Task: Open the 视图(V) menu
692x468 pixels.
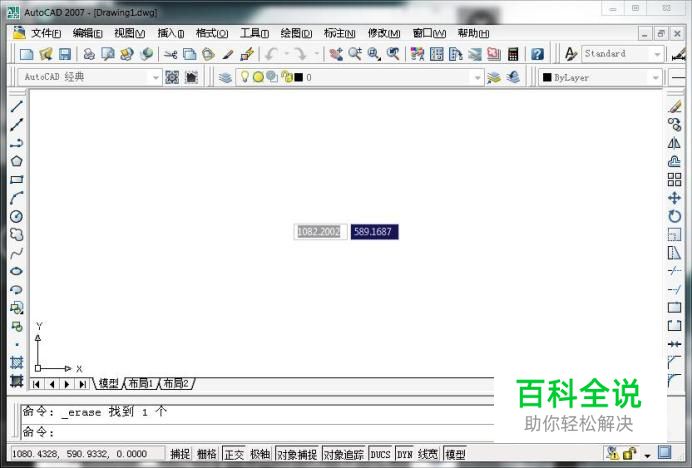Action: tap(129, 33)
